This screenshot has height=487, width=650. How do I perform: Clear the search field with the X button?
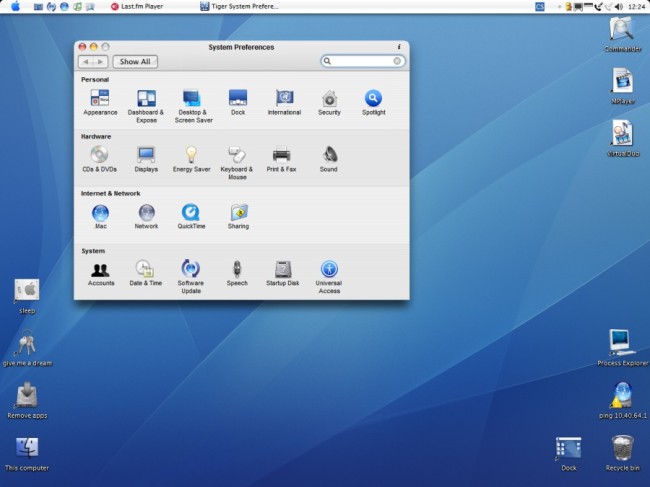point(397,61)
